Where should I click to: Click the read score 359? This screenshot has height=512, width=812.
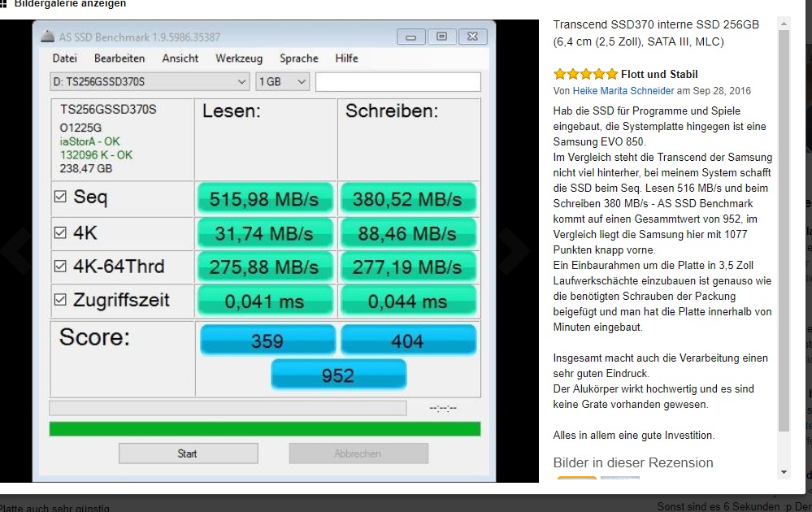[267, 341]
